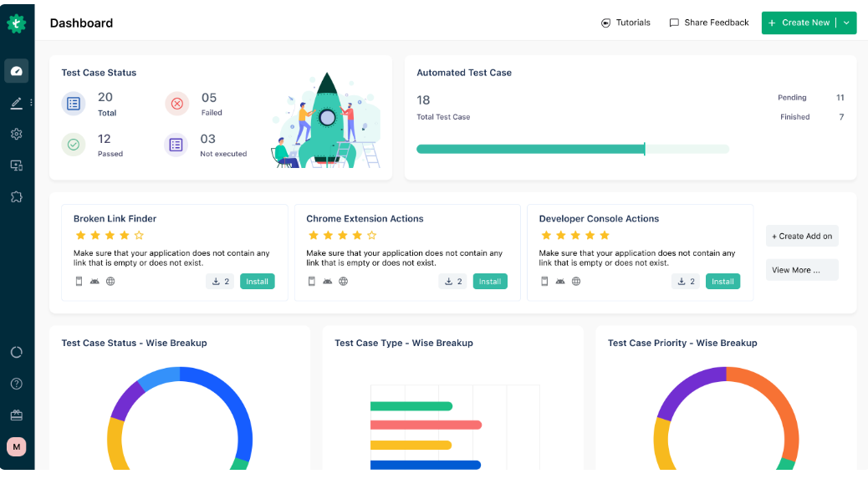
Task: Click the mobile icon under Chrome Extension Actions
Action: pos(312,281)
